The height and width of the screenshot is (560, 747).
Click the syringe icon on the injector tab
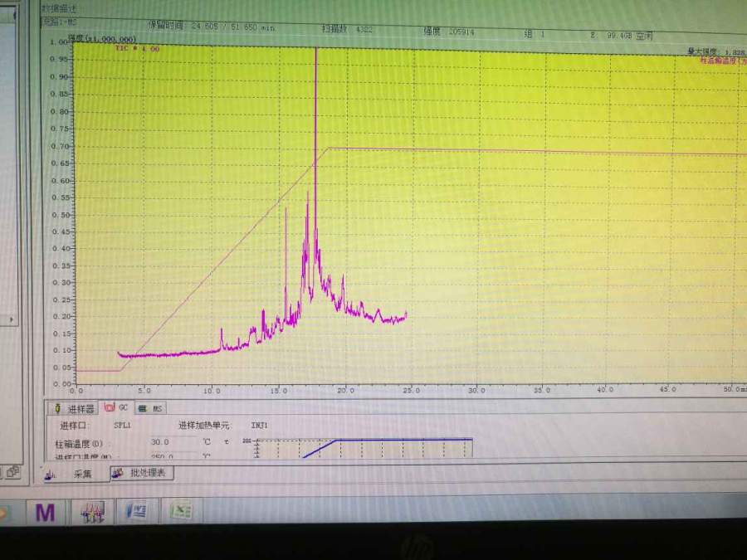(x=57, y=408)
